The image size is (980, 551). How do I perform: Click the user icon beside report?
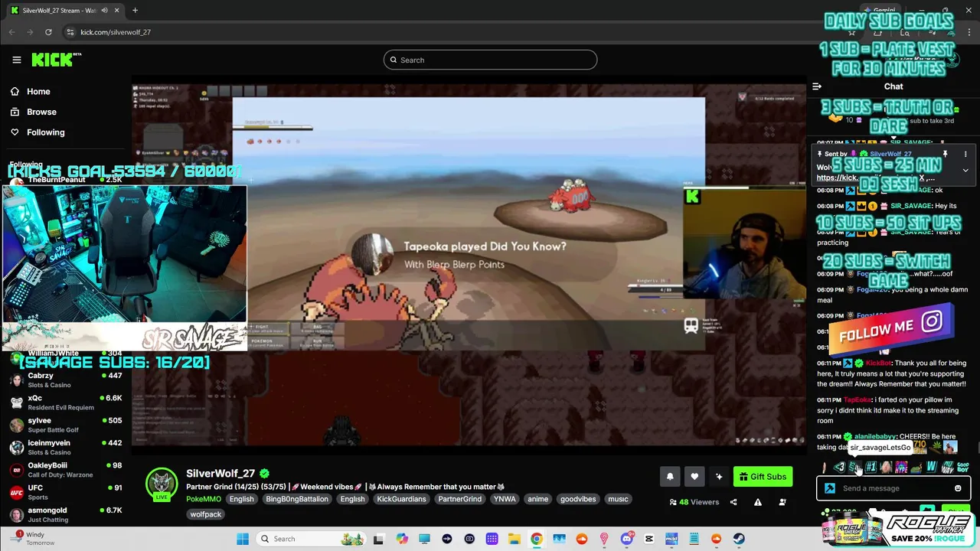pos(782,502)
